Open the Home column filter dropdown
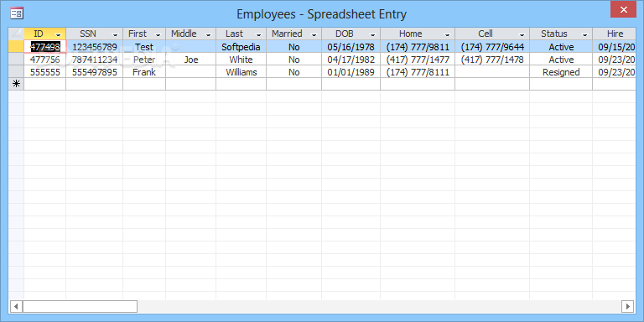The height and width of the screenshot is (322, 644). point(447,34)
